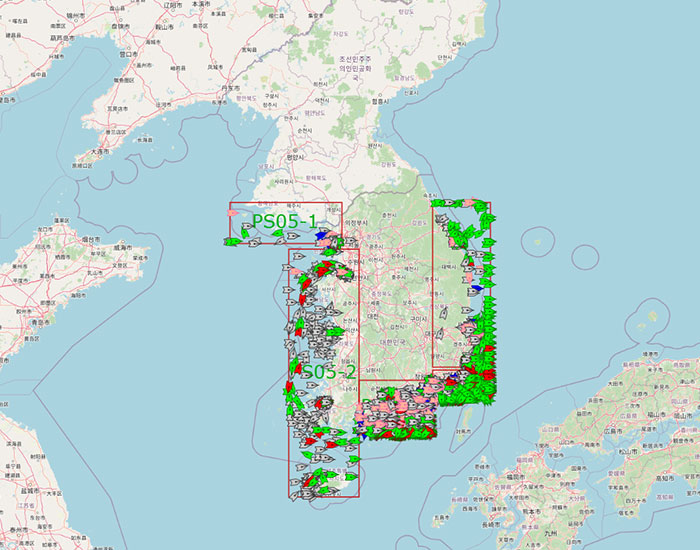This screenshot has height=550, width=700.
Task: Select the North Korea country name label
Action: tap(355, 65)
